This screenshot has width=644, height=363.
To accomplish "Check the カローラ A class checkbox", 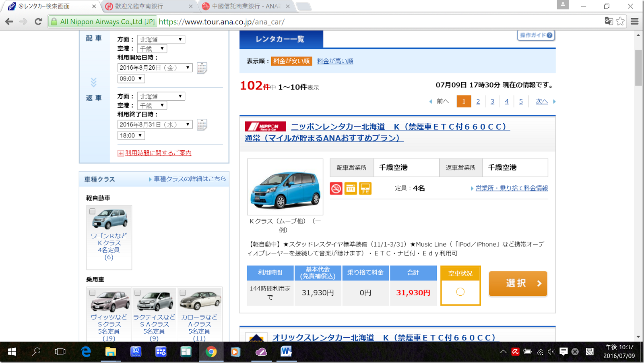I will coord(183,293).
